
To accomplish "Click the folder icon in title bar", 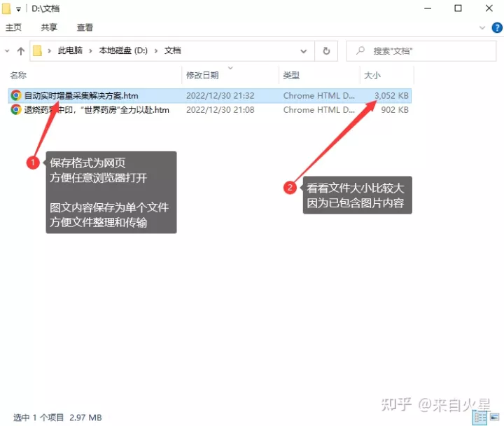I will 6,8.
